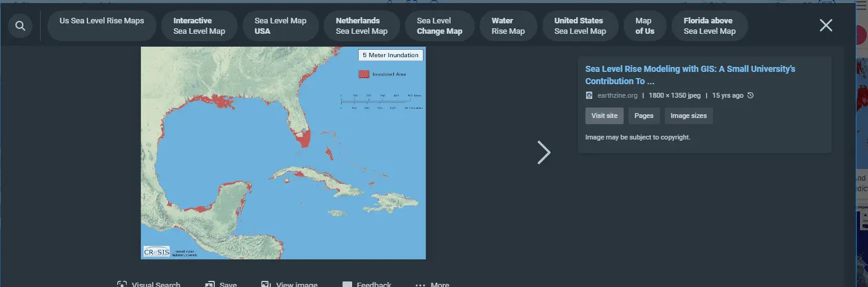Click the Save icon below the image
Viewport: 868px width, 287px height.
[210, 285]
